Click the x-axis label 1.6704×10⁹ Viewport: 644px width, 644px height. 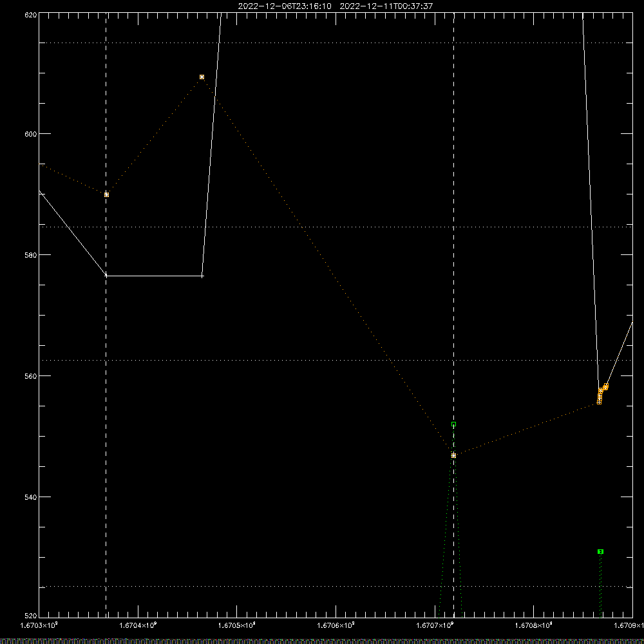[x=138, y=625]
